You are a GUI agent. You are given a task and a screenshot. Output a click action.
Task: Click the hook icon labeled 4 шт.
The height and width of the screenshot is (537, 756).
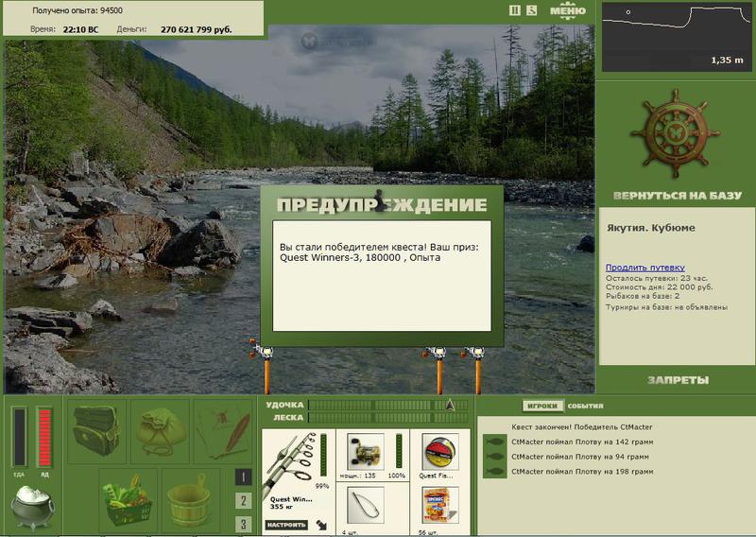366,505
